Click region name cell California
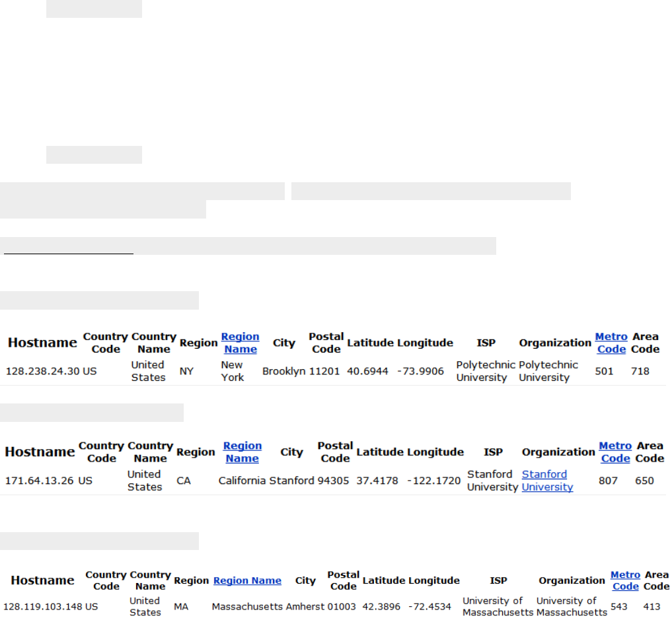The height and width of the screenshot is (620, 672). [242, 481]
